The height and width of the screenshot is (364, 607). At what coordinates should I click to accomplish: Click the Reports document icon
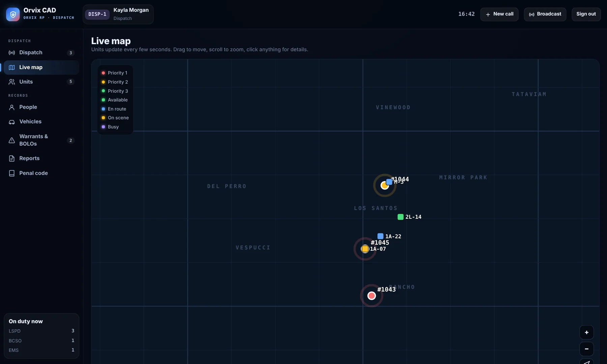12,158
